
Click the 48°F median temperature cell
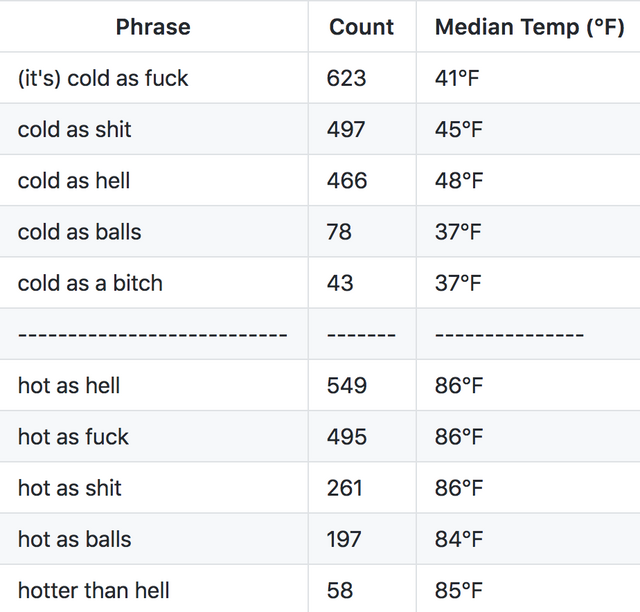459,181
